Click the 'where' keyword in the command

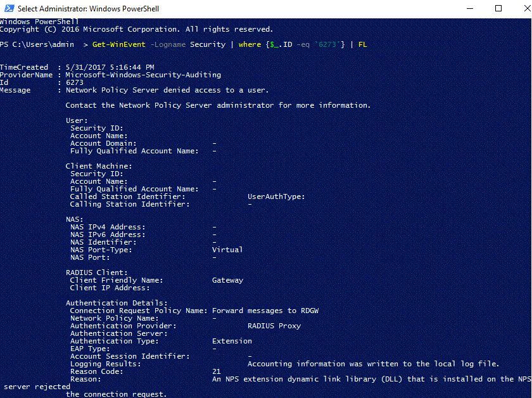pos(250,44)
